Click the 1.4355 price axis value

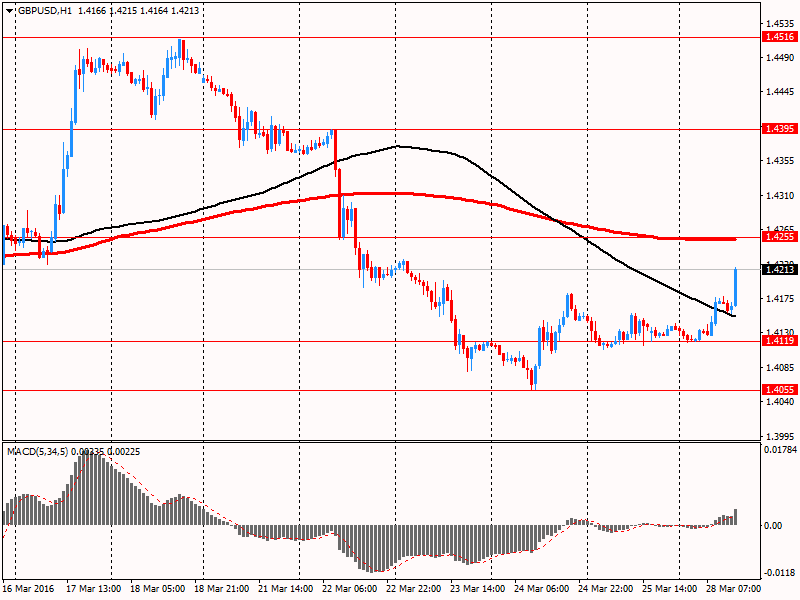point(781,161)
